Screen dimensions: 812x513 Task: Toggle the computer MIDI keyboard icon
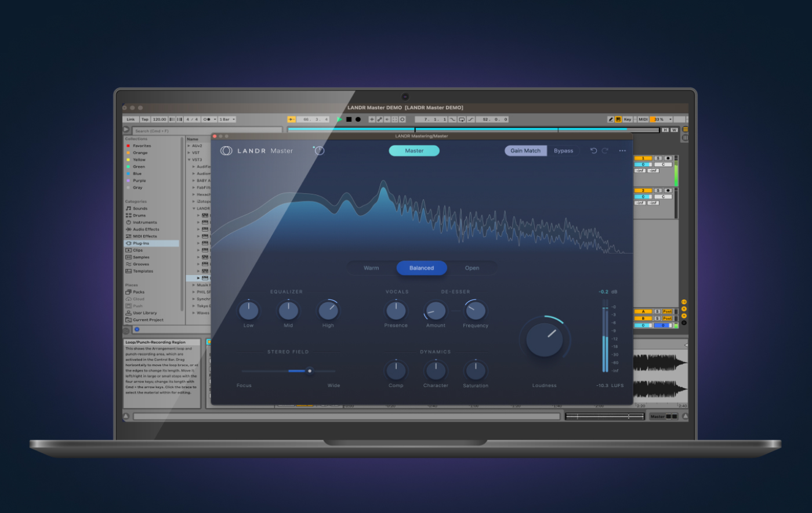click(x=618, y=119)
